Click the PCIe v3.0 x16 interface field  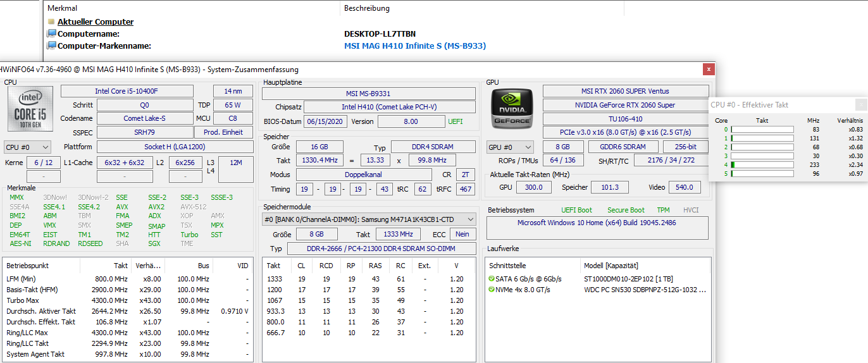[x=625, y=133]
